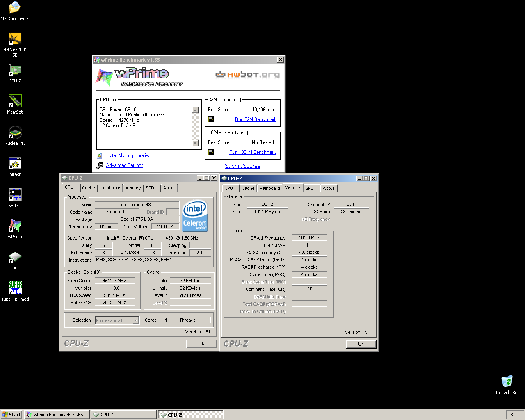Image resolution: width=525 pixels, height=420 pixels.
Task: Click the Command Rate value 2T
Action: tap(309, 289)
